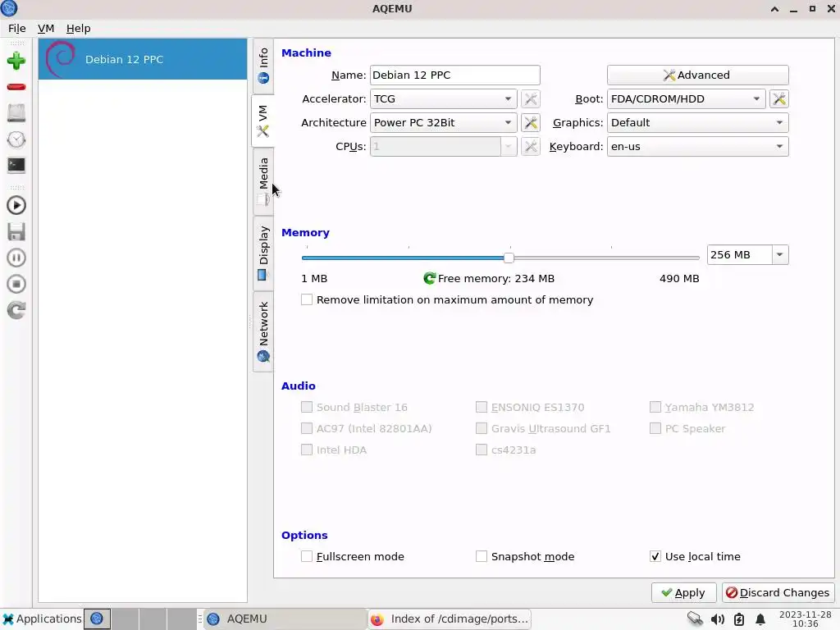
Task: Open Architecture settings tool icon
Action: (531, 123)
